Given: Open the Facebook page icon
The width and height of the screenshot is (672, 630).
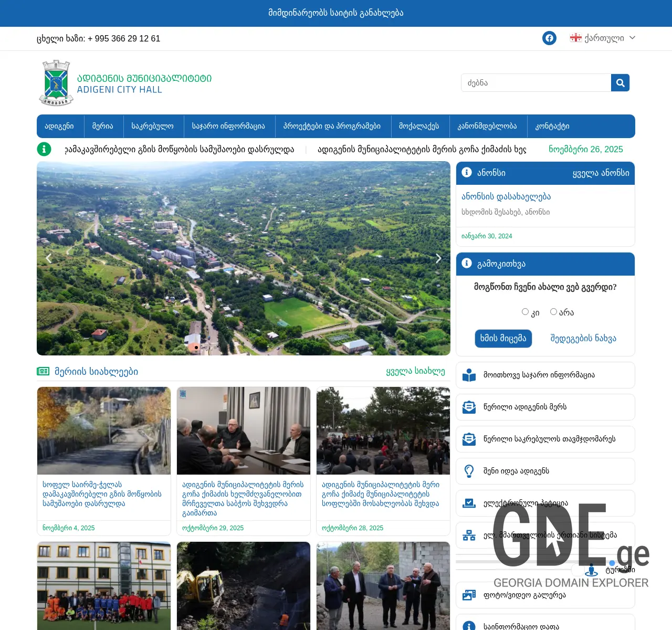Looking at the screenshot, I should pyautogui.click(x=549, y=38).
